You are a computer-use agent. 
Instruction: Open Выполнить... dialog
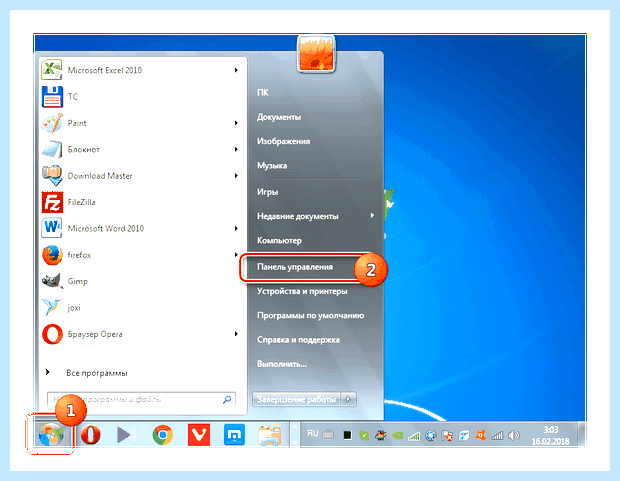282,364
